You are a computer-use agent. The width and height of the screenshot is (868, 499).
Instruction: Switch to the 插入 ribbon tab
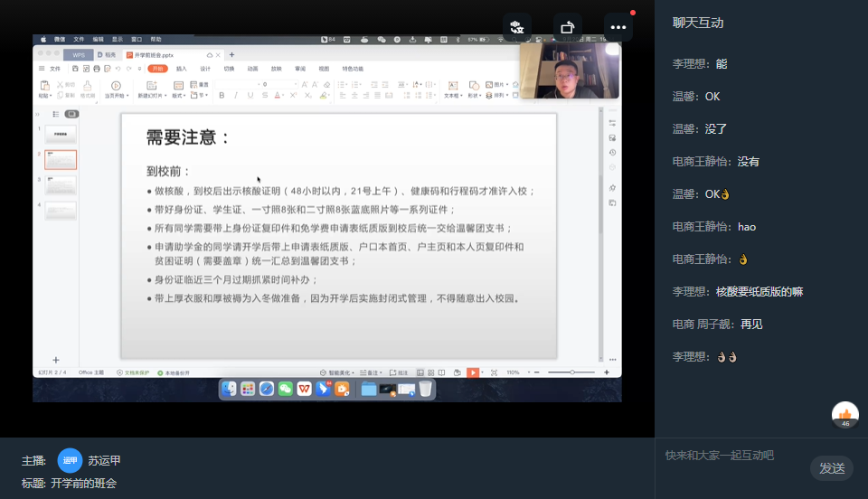click(x=181, y=69)
